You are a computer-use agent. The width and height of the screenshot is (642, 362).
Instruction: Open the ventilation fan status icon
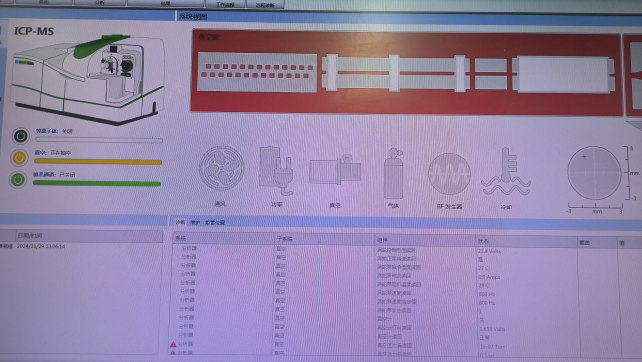[x=222, y=168]
